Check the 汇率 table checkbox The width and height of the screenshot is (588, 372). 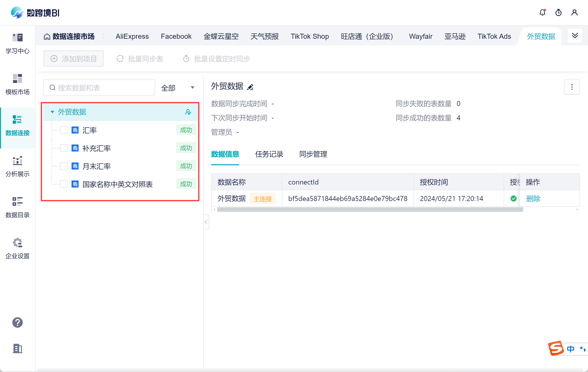pos(64,130)
